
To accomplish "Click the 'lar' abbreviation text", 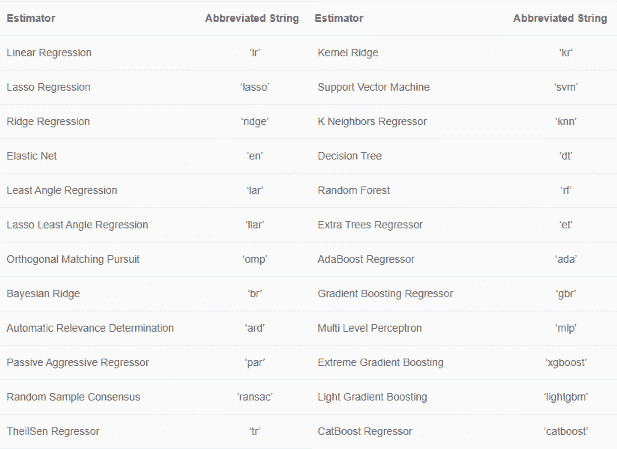I will point(254,190).
